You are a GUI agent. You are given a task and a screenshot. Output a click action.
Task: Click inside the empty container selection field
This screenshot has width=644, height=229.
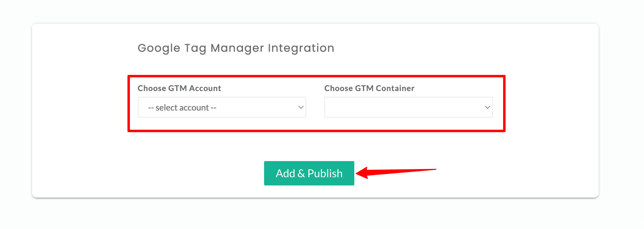tap(408, 107)
